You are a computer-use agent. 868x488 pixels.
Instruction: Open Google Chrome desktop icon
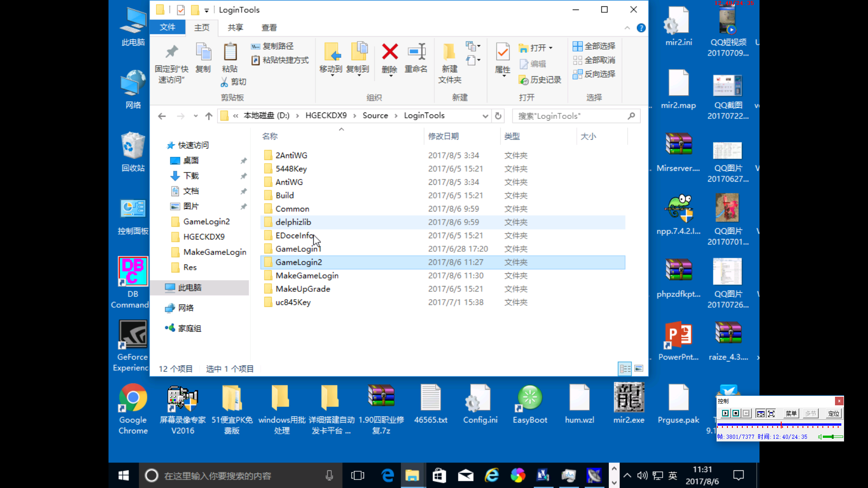point(133,409)
